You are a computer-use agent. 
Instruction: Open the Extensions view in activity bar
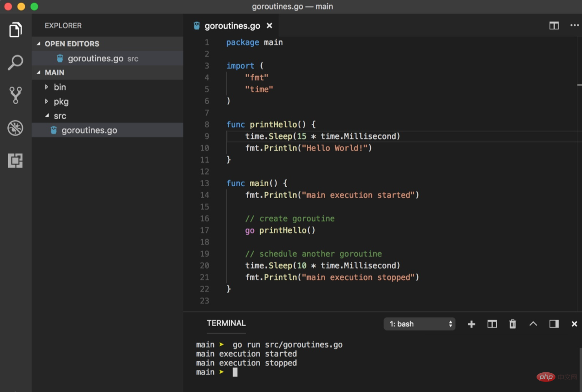[16, 160]
